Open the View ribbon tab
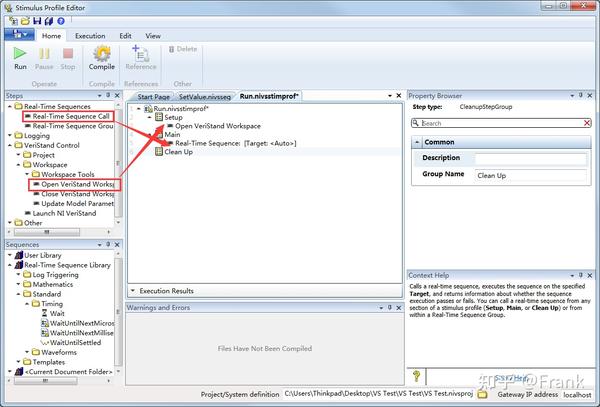The height and width of the screenshot is (407, 600). click(x=153, y=36)
